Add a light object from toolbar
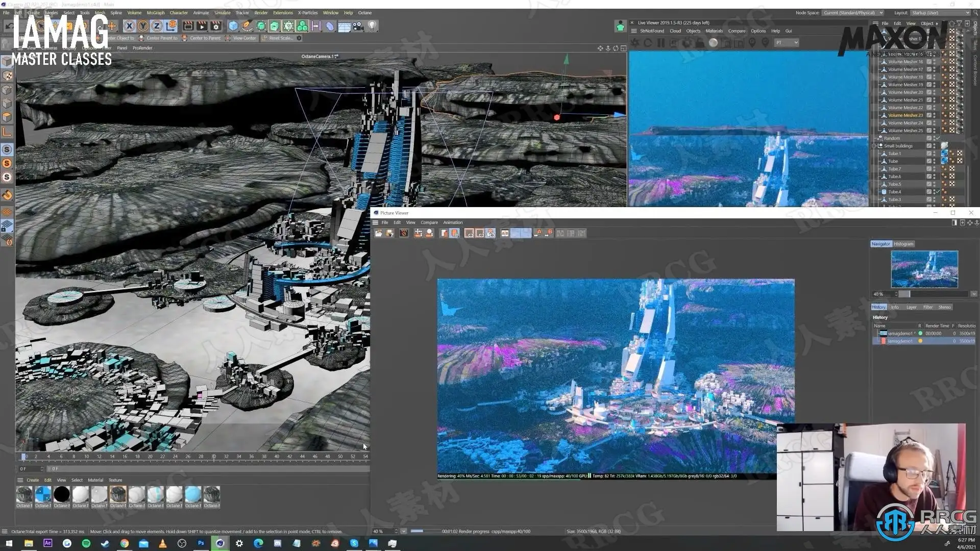Screen dimensions: 980x551 click(x=372, y=26)
